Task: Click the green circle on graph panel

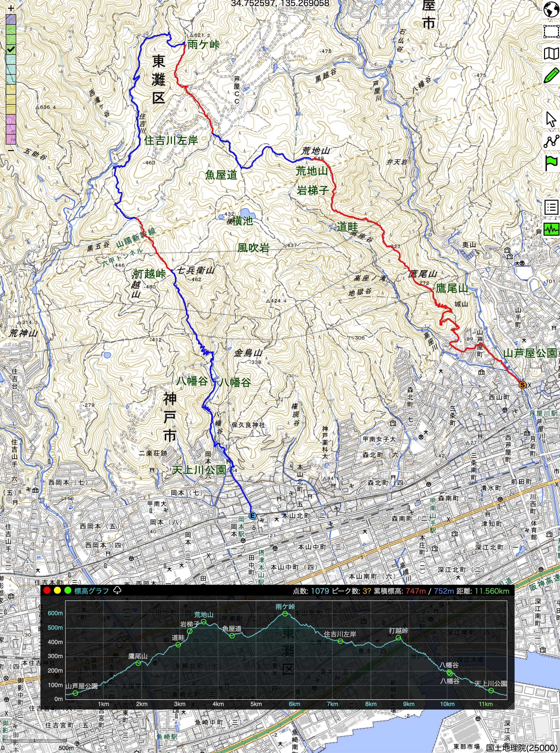Action: pyautogui.click(x=68, y=591)
